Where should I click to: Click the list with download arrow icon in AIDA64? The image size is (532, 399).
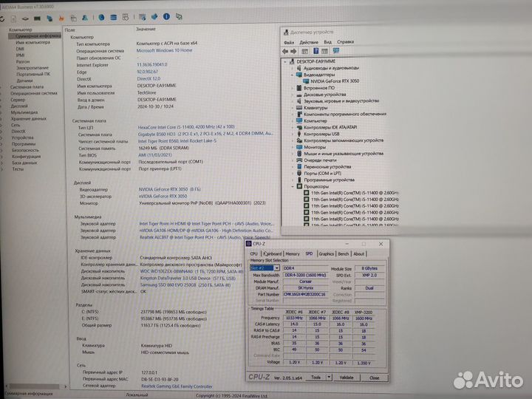142,16
